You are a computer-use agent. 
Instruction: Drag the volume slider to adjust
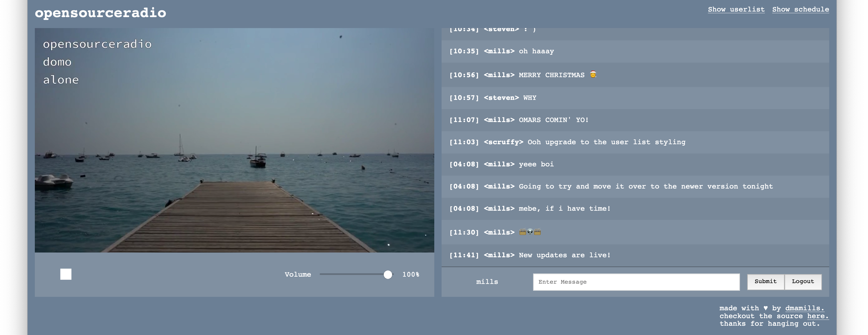[387, 274]
